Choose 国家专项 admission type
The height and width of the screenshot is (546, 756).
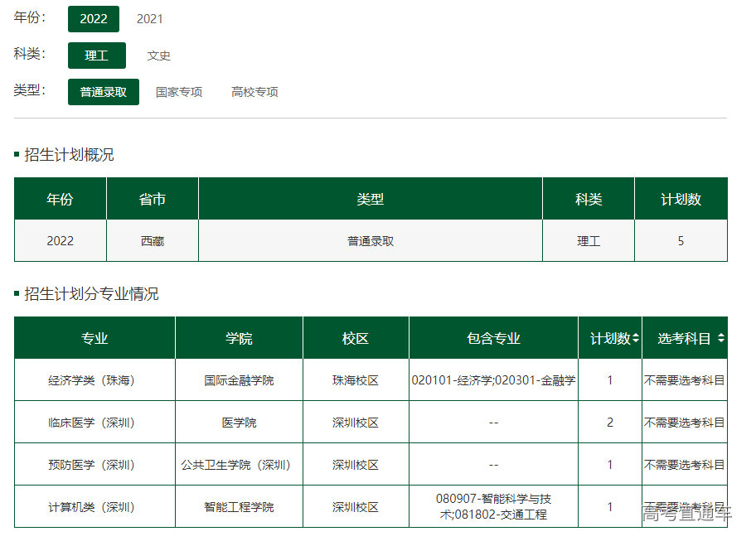click(x=179, y=92)
